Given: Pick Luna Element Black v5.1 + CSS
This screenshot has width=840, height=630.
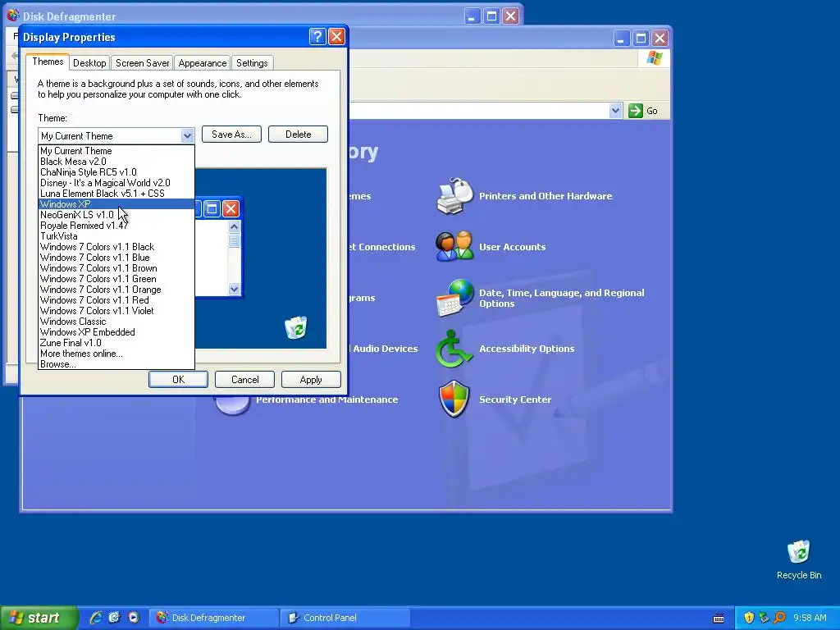Looking at the screenshot, I should 116,194.
